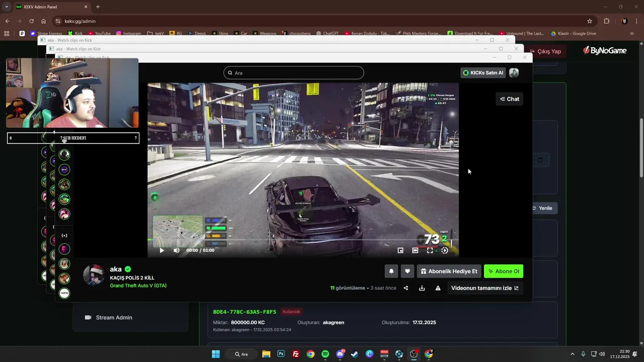Click the Yenile refresh button

coord(542,208)
